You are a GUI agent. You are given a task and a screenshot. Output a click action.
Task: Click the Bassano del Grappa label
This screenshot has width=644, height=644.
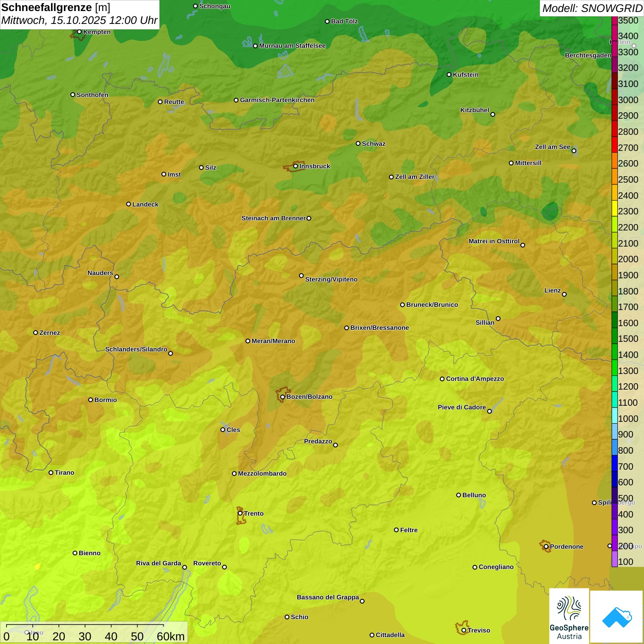click(x=328, y=597)
